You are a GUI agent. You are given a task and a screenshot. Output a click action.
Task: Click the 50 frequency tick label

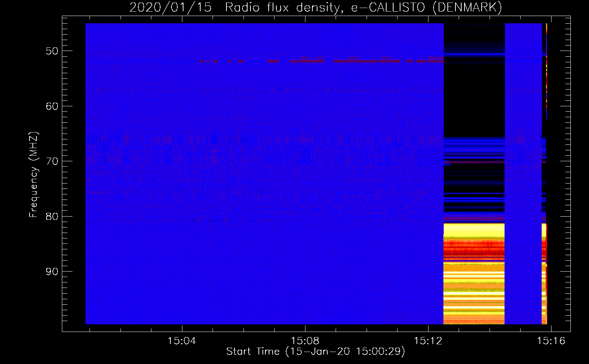coord(52,51)
